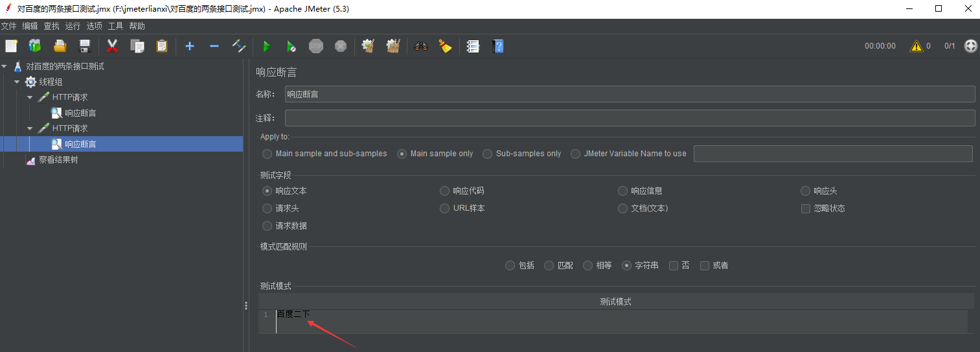
Task: Cut the selected element with scissors icon
Action: point(112,46)
